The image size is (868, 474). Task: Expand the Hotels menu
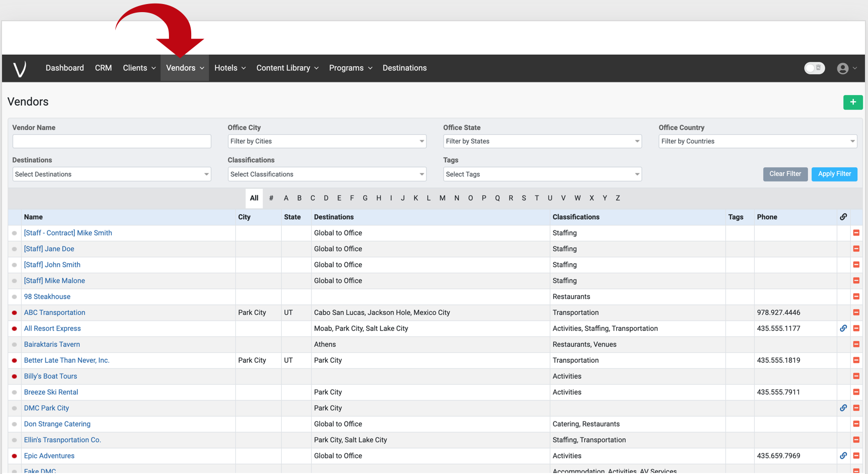pyautogui.click(x=230, y=68)
